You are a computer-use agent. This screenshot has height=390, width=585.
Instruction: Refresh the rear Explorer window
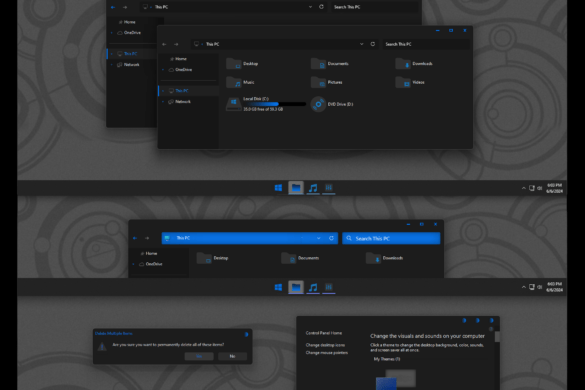321,7
